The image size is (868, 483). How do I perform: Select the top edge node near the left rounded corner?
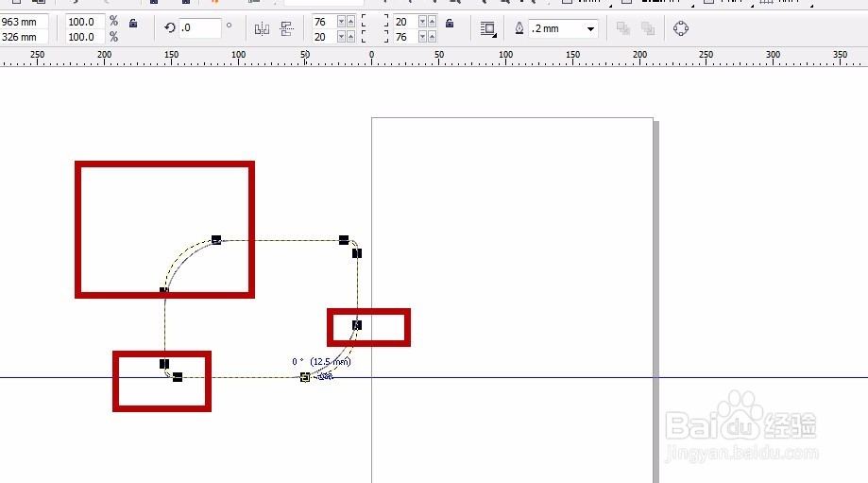tap(216, 240)
